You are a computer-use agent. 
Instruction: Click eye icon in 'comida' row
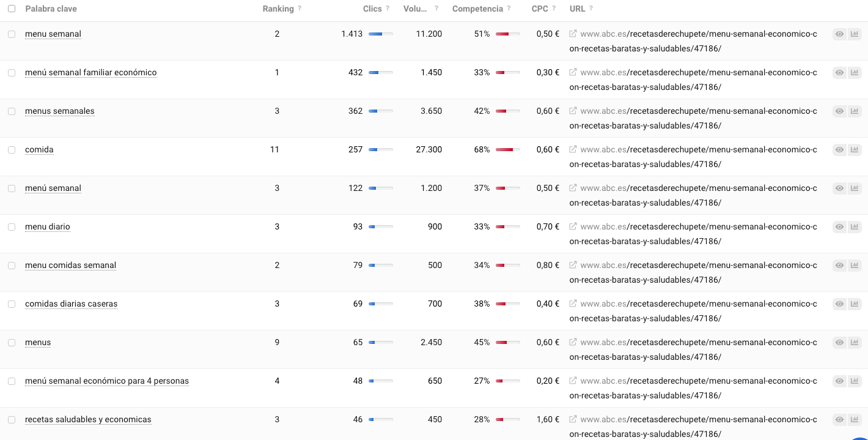tap(839, 150)
